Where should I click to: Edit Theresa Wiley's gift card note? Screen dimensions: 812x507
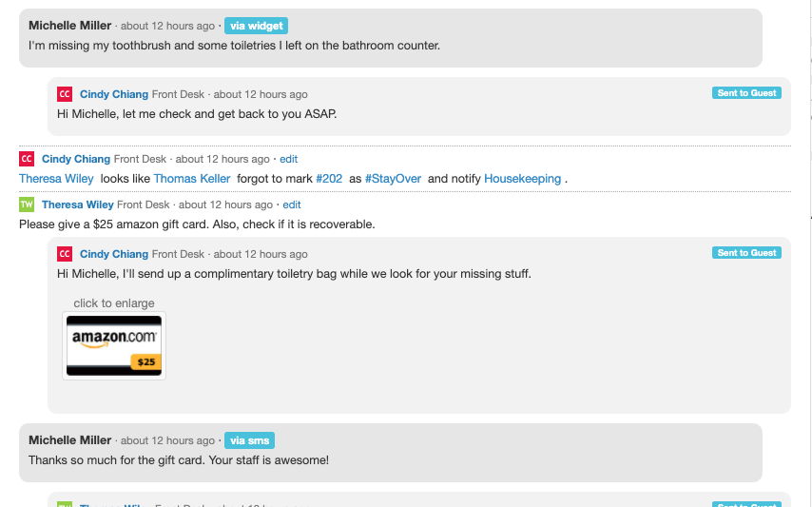[292, 205]
